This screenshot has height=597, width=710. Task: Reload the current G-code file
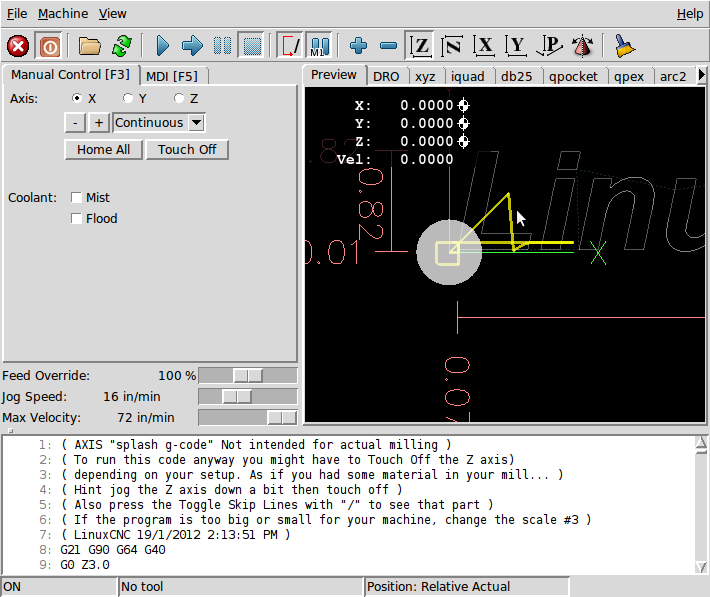click(x=121, y=46)
